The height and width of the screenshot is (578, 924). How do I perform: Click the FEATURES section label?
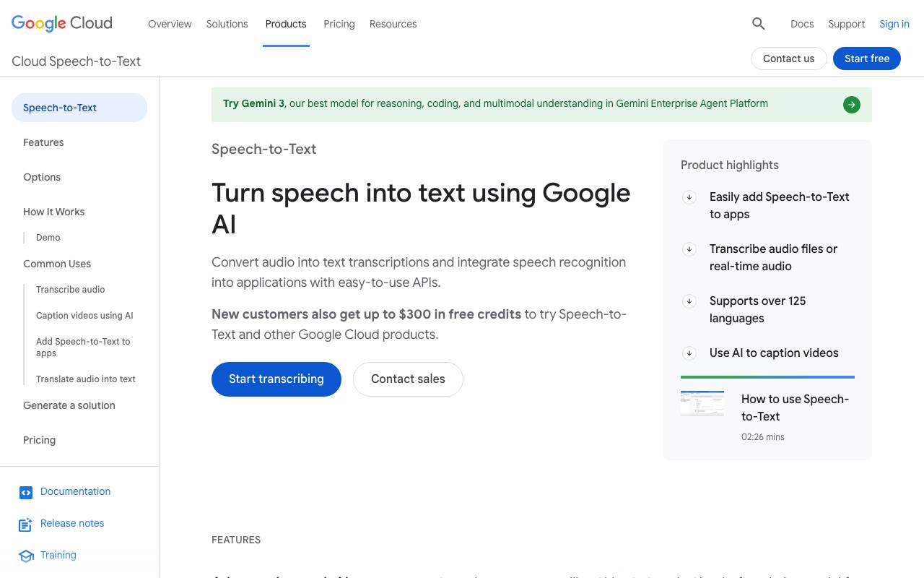click(x=236, y=540)
